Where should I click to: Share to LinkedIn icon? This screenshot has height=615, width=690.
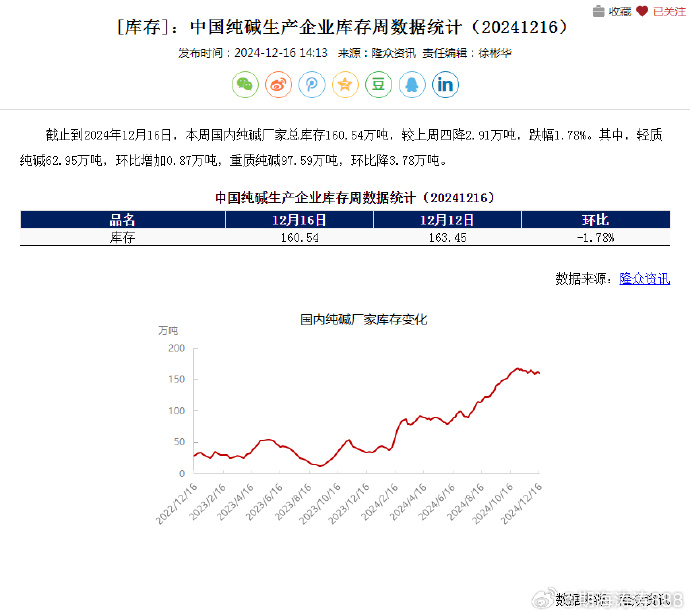(445, 84)
